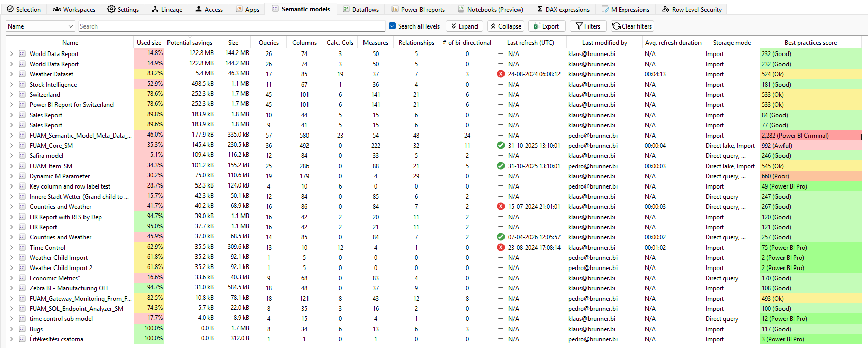Screen dimensions: 868x348
Task: Click the 2,282 (Power BI Criminal) score cell
Action: [x=810, y=135]
